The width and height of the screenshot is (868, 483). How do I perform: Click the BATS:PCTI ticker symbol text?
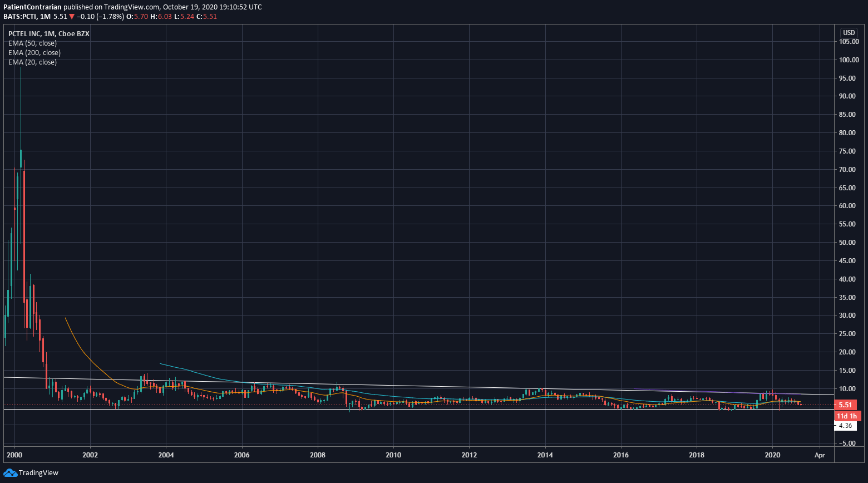pos(20,17)
